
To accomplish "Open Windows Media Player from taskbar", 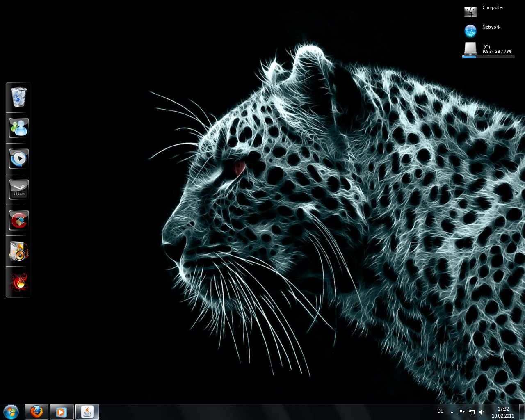I will 62,412.
